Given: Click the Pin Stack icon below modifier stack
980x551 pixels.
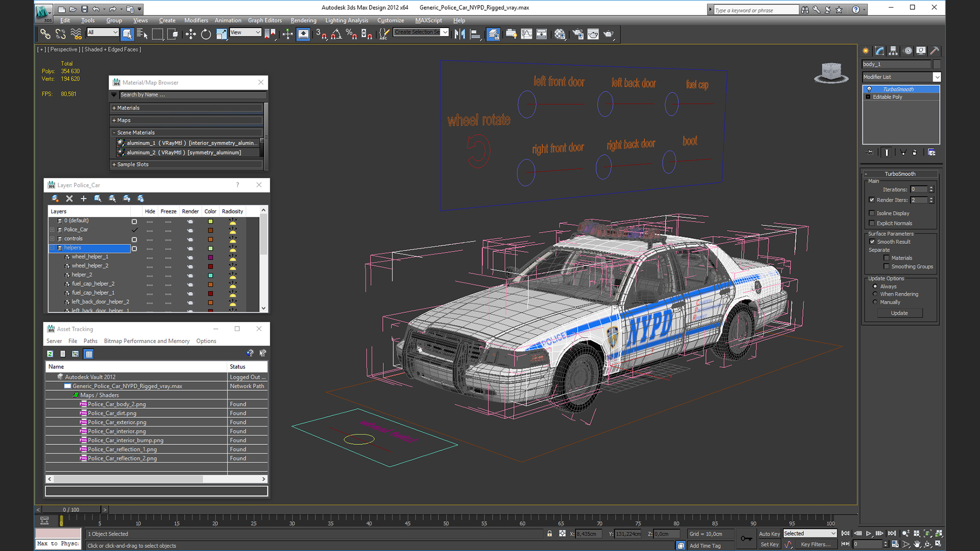Looking at the screenshot, I should [870, 152].
